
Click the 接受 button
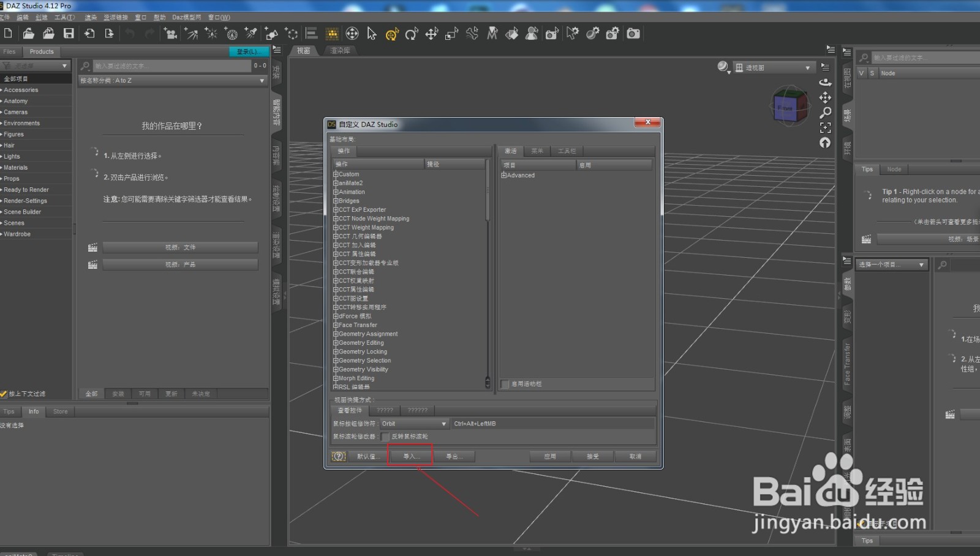tap(592, 456)
